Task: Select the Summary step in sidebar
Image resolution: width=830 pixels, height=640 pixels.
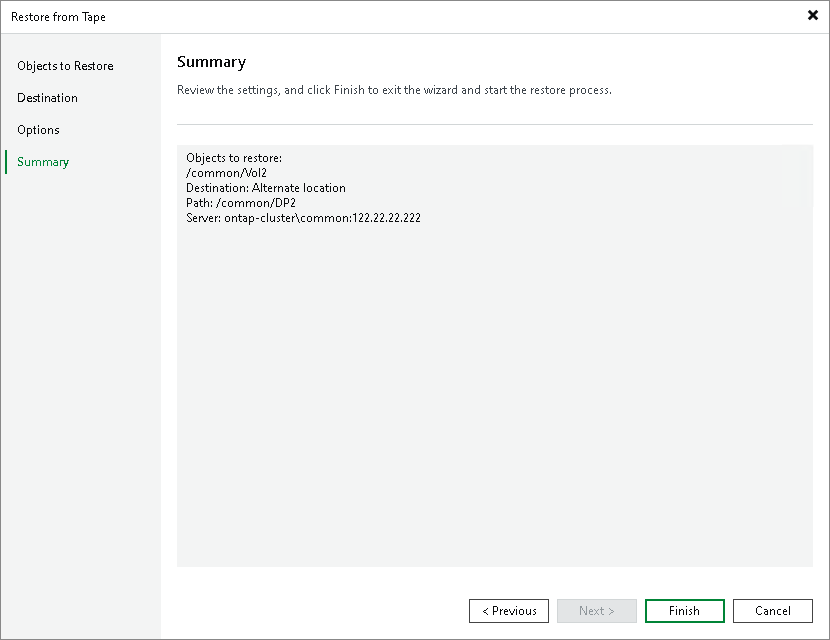Action: click(x=43, y=162)
